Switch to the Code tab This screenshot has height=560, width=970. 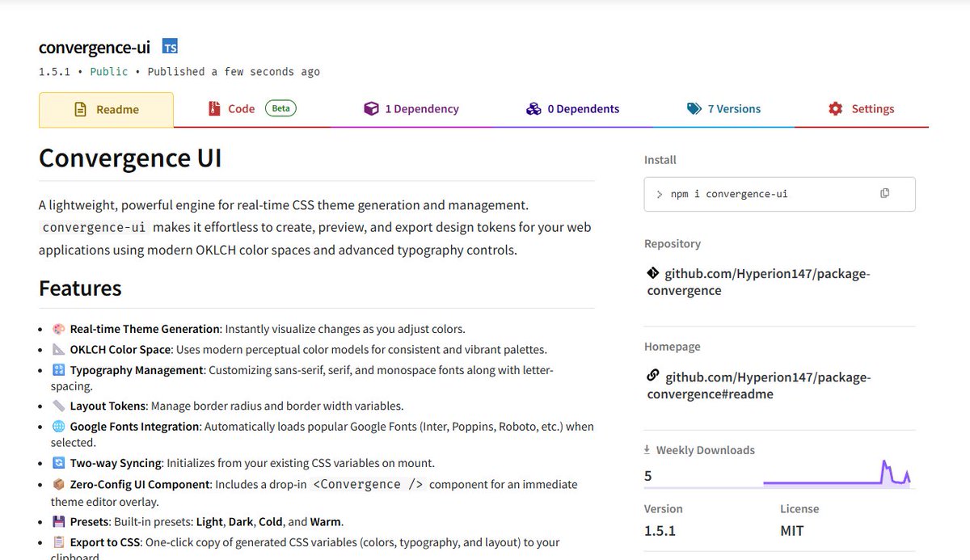point(252,109)
